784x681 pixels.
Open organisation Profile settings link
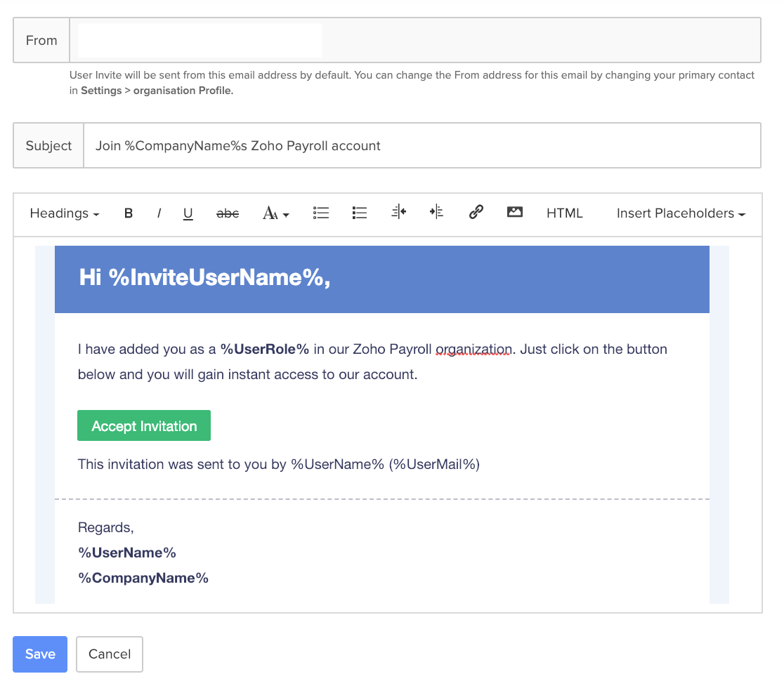[182, 90]
